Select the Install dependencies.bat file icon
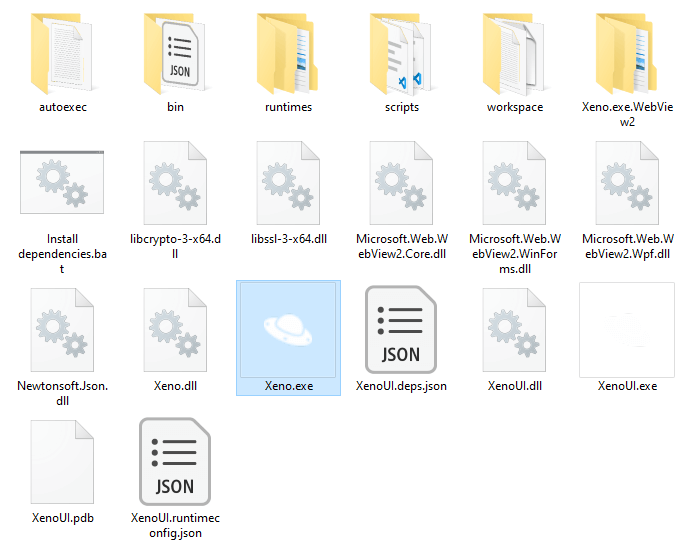The height and width of the screenshot is (550, 683). pyautogui.click(x=62, y=182)
